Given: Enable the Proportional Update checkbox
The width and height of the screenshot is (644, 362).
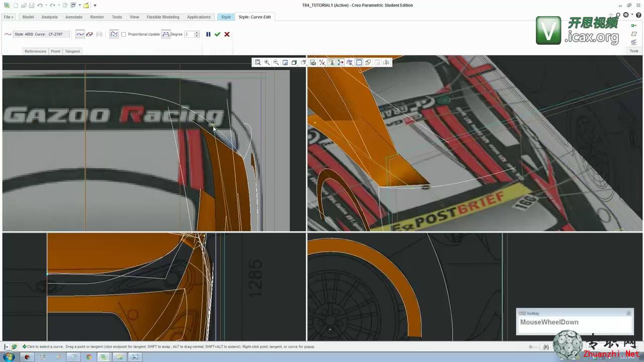Looking at the screenshot, I should tap(124, 34).
